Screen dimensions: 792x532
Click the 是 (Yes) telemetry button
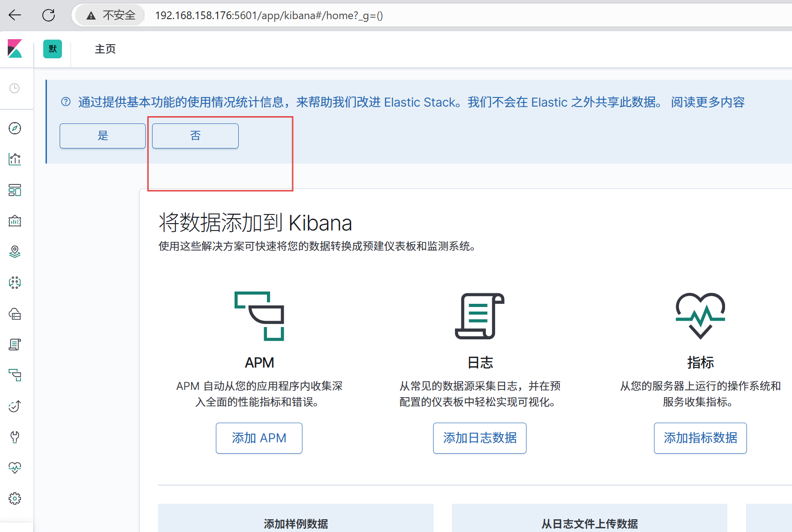pyautogui.click(x=103, y=136)
